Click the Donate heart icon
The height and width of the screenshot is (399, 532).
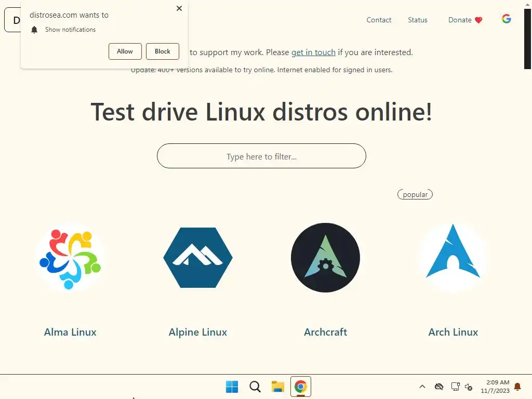coord(478,20)
